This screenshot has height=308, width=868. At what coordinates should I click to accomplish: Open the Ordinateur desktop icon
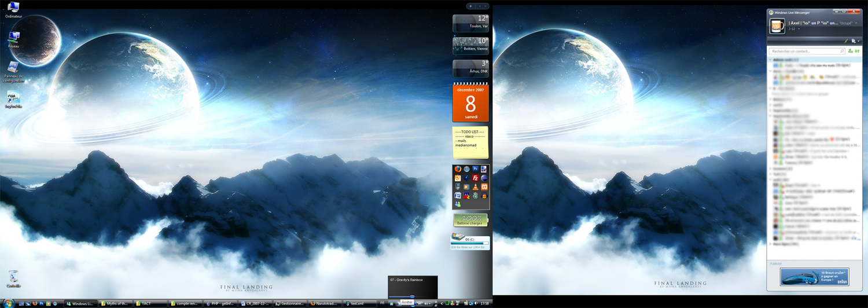coord(13,9)
